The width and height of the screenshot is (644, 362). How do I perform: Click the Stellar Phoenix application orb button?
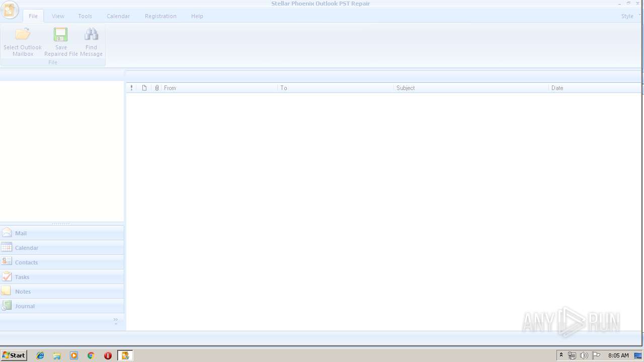pyautogui.click(x=10, y=10)
